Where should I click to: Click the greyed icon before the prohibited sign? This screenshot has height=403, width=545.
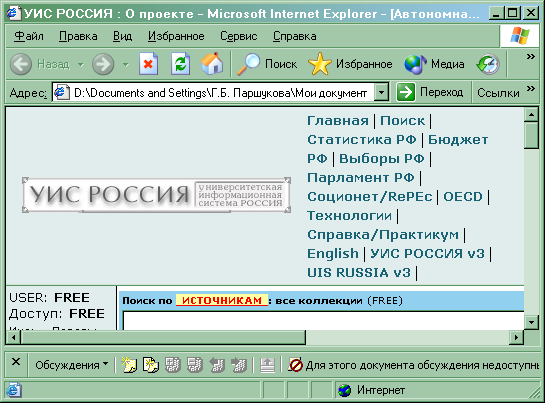[267, 365]
